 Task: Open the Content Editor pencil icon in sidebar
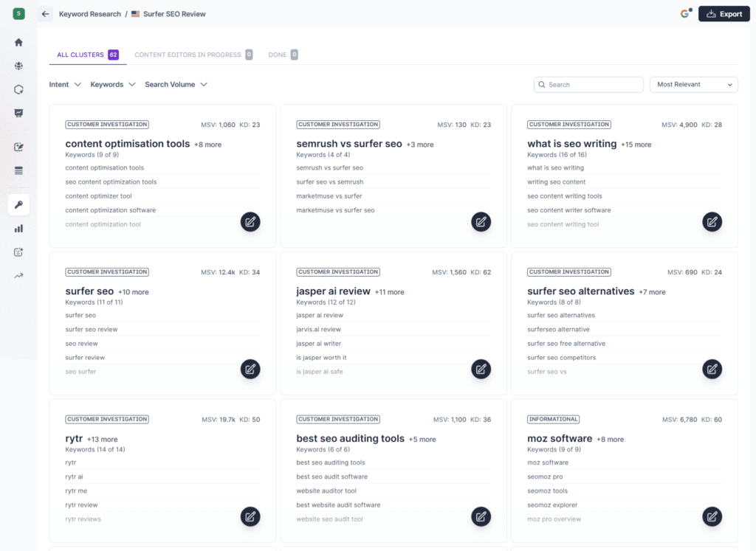(x=18, y=147)
